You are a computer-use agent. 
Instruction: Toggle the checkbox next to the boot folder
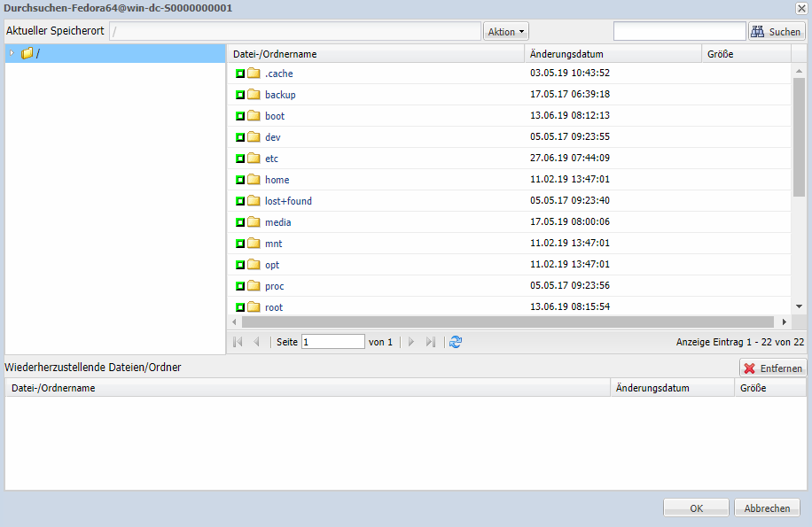point(239,116)
